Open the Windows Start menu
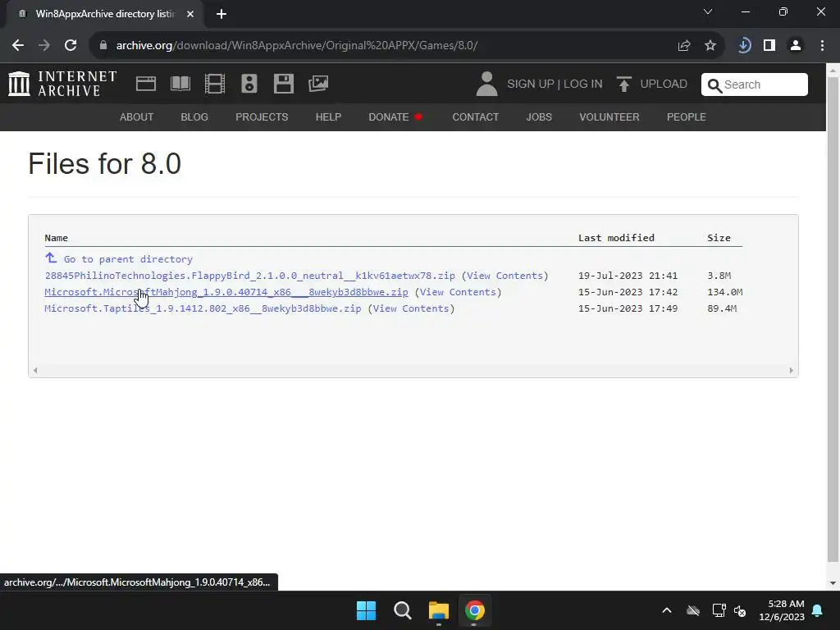The height and width of the screenshot is (630, 840). click(367, 610)
